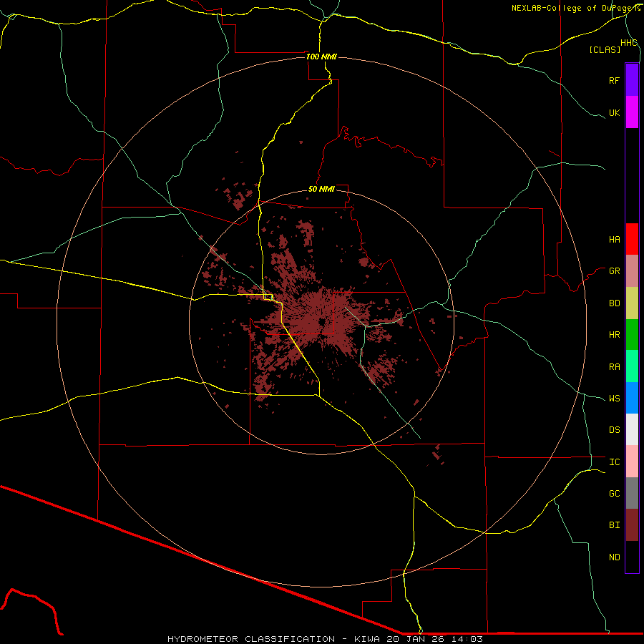Click the WS legend label

tap(615, 399)
